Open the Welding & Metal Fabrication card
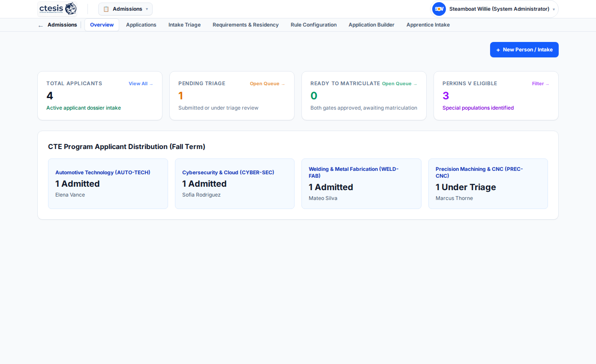This screenshot has height=364, width=596. 361,184
